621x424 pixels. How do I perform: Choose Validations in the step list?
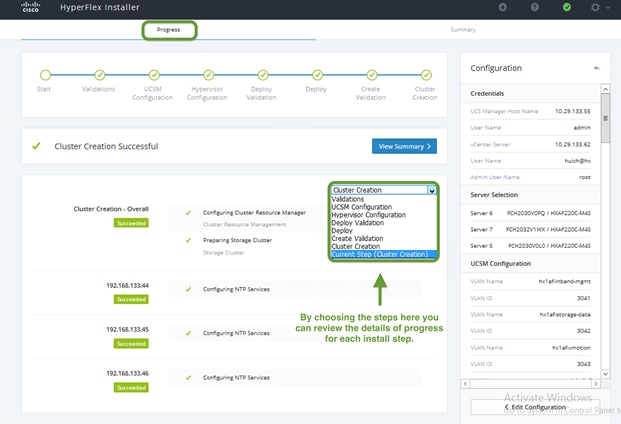click(x=383, y=199)
